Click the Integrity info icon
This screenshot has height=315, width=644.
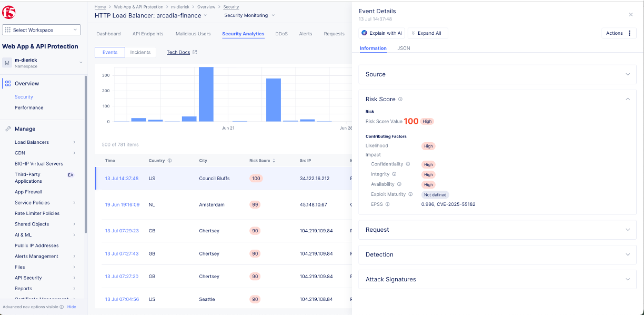(394, 174)
